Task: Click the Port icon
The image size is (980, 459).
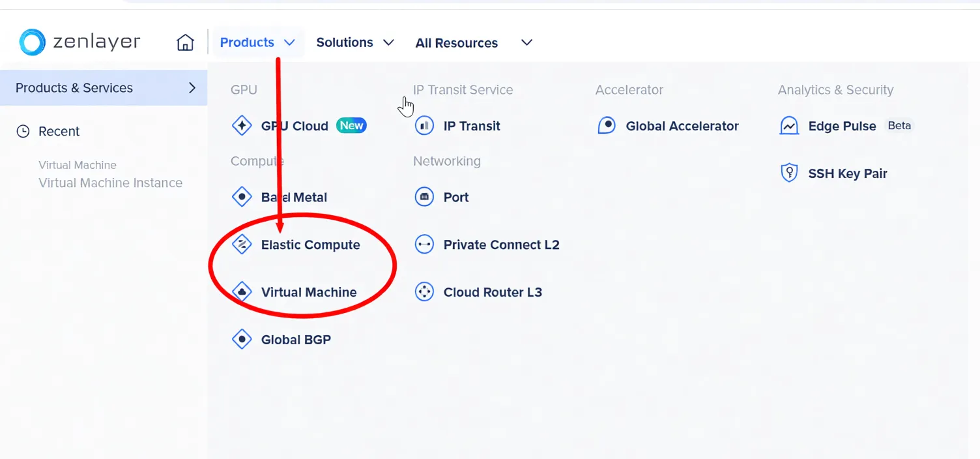Action: [x=424, y=197]
